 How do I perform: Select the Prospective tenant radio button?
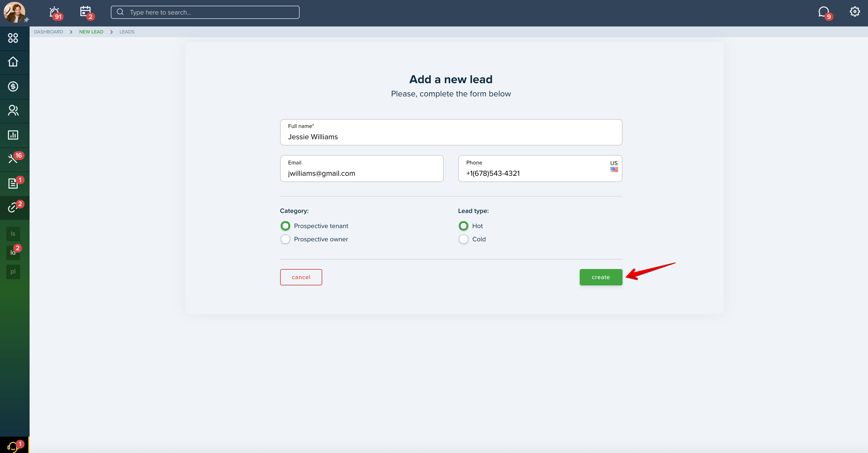point(285,226)
